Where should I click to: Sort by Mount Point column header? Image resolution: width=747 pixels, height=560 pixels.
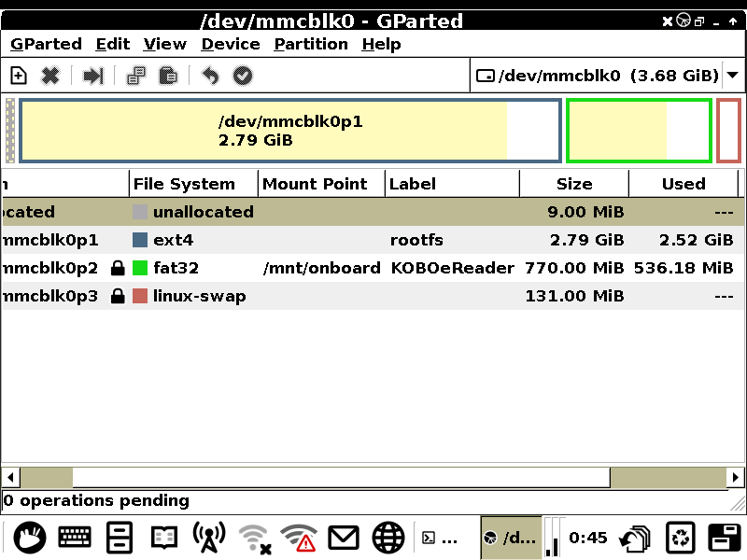click(x=321, y=184)
